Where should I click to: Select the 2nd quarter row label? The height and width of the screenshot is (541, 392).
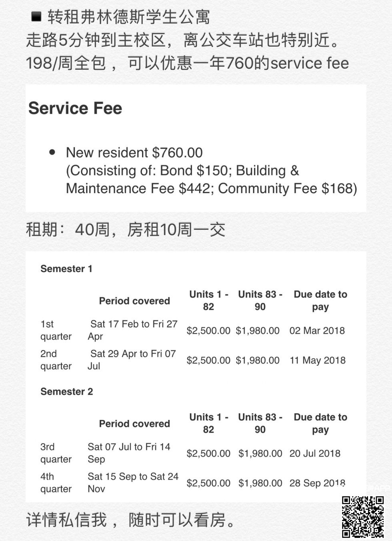pyautogui.click(x=56, y=360)
